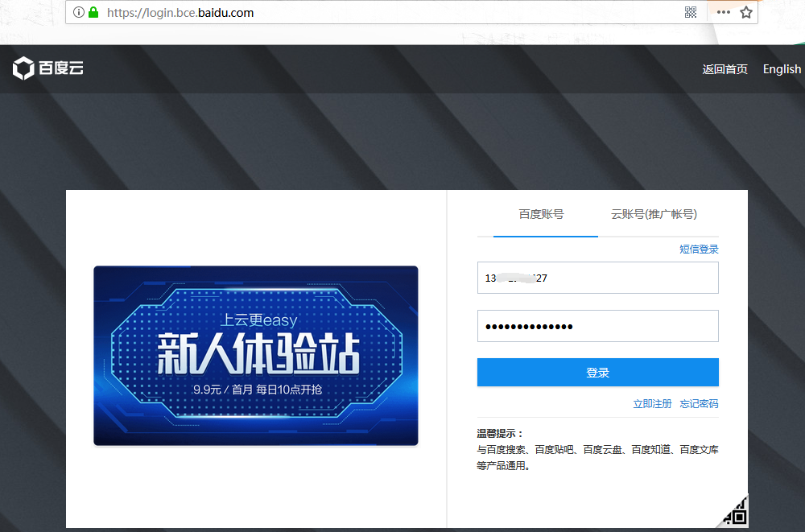
Task: Select the 百度账号 tab
Action: (541, 214)
